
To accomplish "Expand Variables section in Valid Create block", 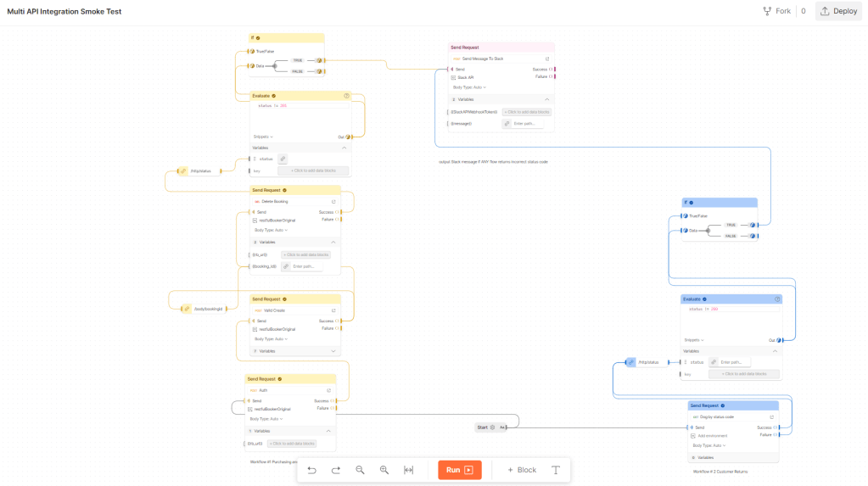I will 333,350.
